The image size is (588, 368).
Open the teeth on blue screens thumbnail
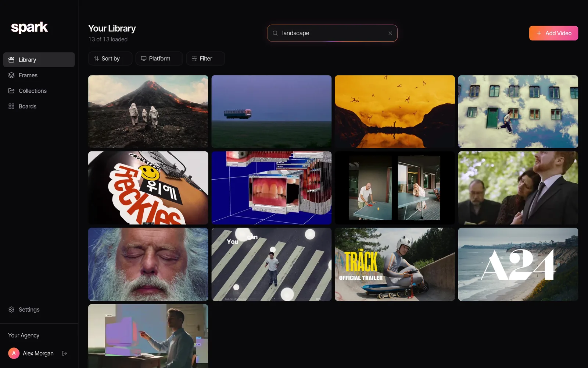click(x=272, y=188)
